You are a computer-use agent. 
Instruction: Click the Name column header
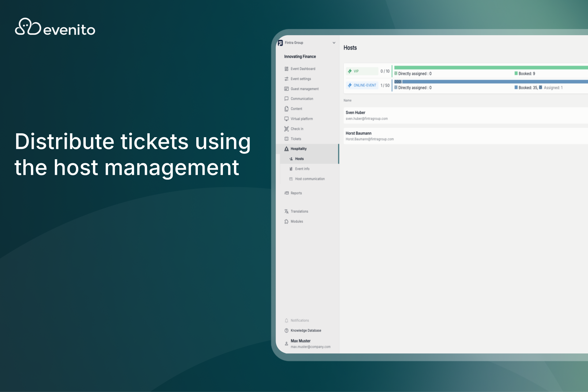tap(347, 100)
